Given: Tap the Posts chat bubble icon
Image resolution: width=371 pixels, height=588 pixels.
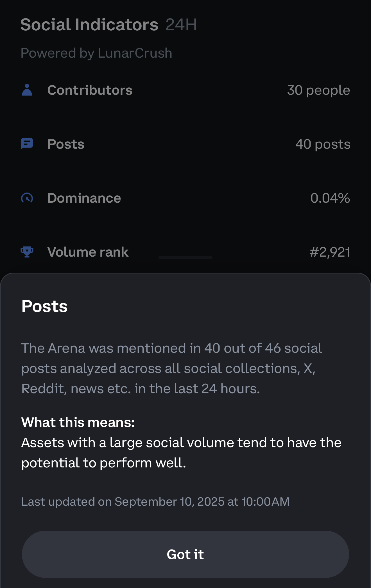Looking at the screenshot, I should coord(27,144).
